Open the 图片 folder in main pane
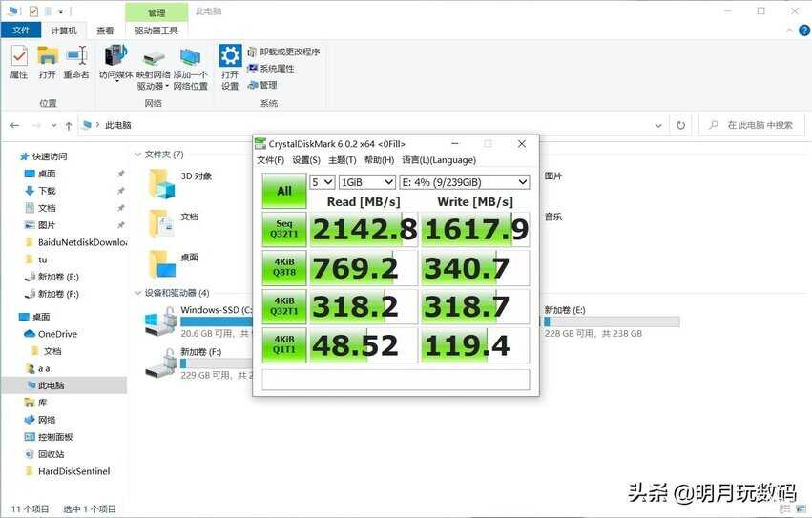This screenshot has height=518, width=812. point(552,176)
